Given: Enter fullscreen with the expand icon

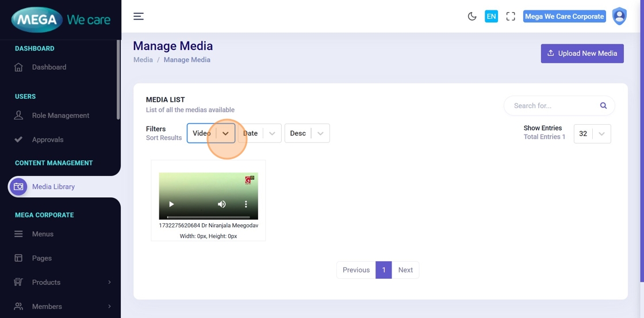Looking at the screenshot, I should point(511,16).
